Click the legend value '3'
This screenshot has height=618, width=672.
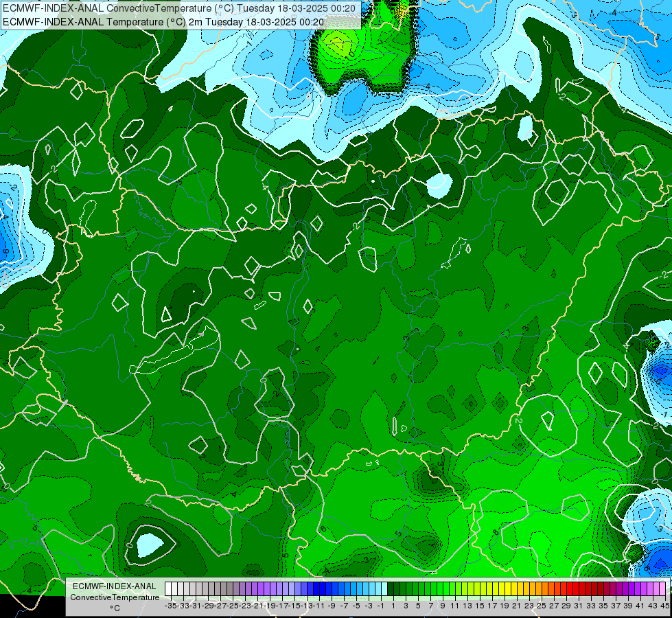406,606
